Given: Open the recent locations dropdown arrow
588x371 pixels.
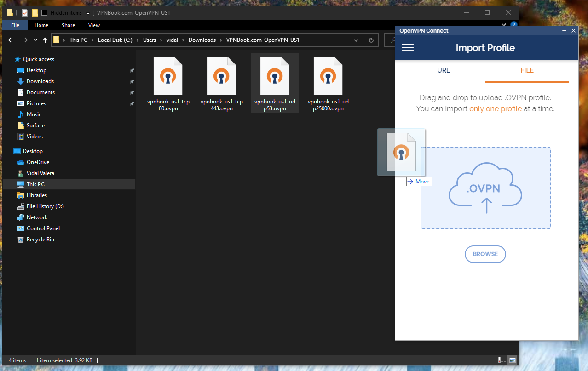Looking at the screenshot, I should point(35,40).
